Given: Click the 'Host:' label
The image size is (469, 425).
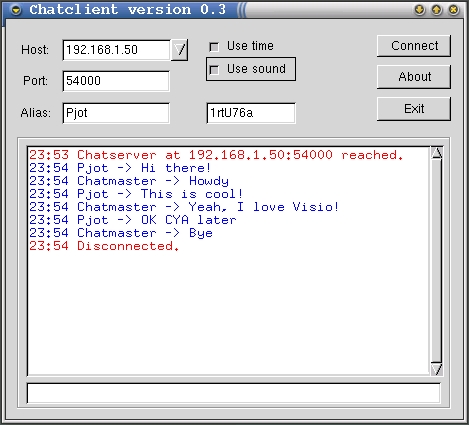Looking at the screenshot, I should (x=35, y=50).
